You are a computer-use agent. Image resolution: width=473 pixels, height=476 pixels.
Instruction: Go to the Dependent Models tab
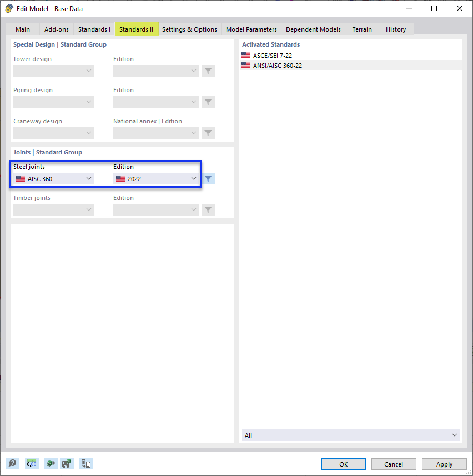coord(313,29)
